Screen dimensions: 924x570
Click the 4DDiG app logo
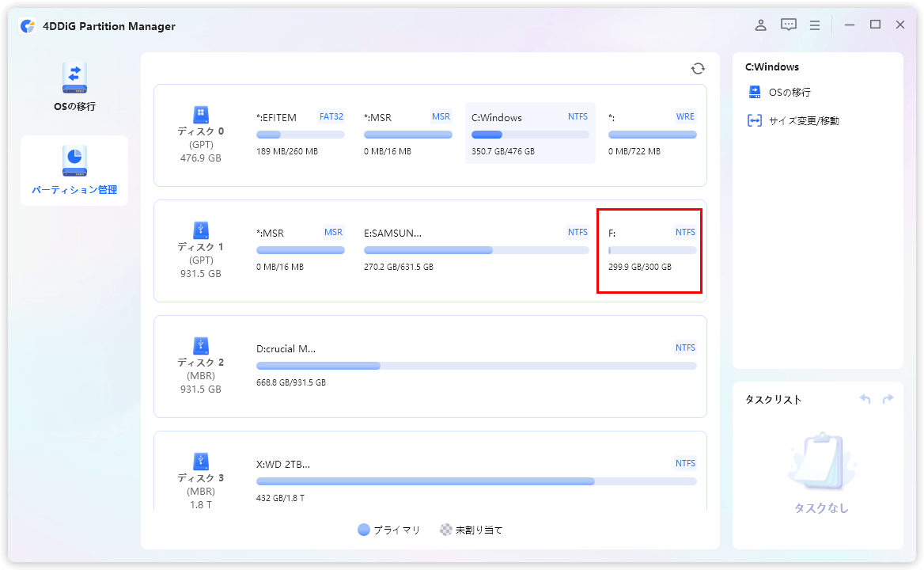pos(28,26)
